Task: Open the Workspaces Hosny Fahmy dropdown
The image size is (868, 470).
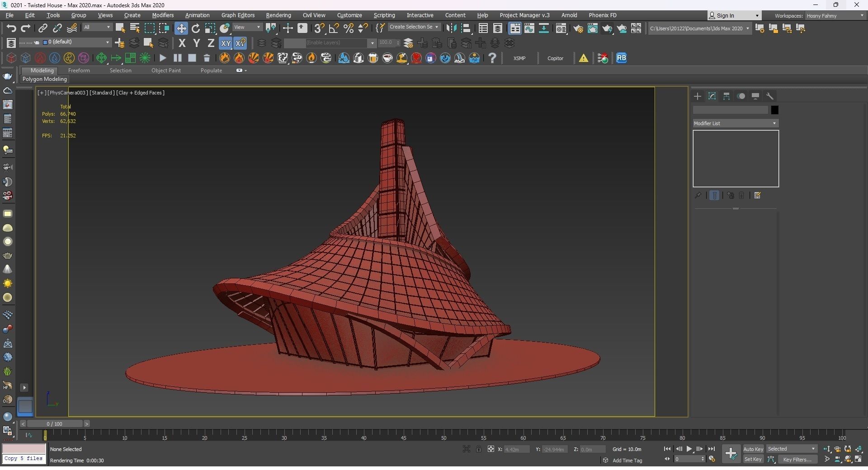Action: pos(835,16)
